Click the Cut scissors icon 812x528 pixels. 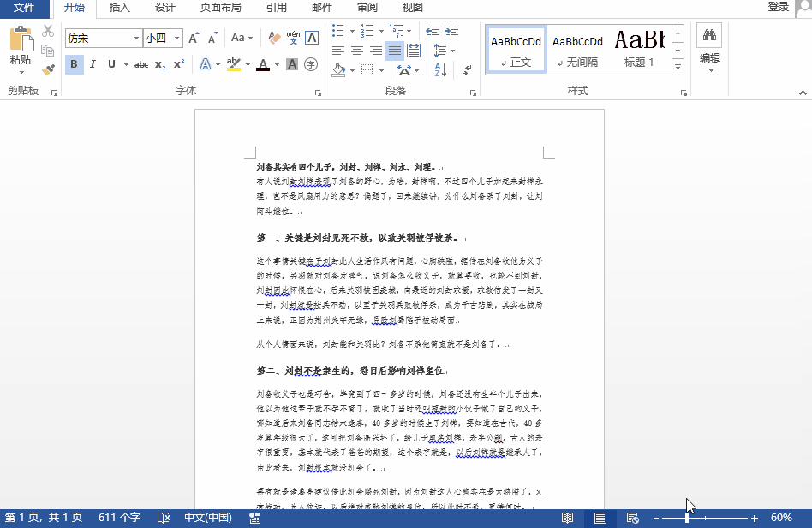tap(48, 32)
